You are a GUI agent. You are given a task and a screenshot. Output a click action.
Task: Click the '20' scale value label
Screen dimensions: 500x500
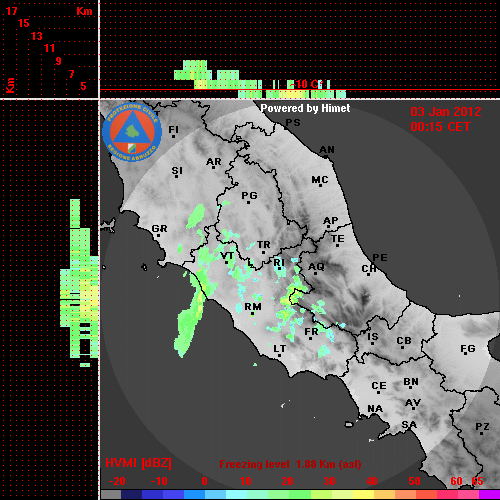[288, 481]
